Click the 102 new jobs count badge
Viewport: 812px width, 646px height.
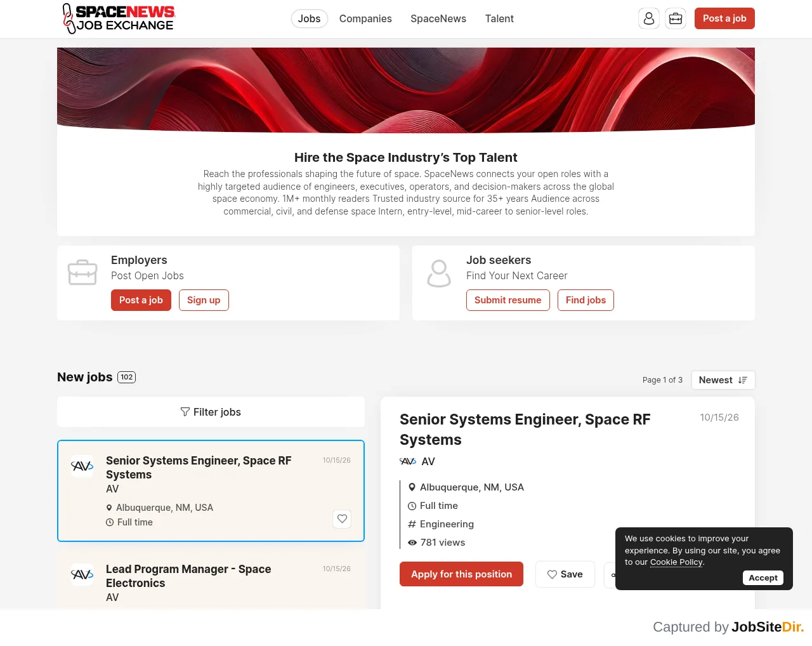127,377
